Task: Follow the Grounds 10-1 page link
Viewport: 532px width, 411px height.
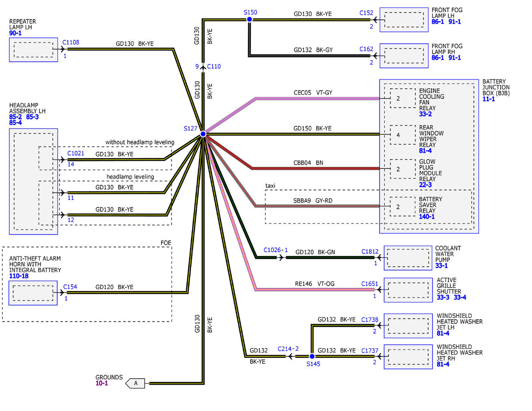Action: [x=102, y=384]
